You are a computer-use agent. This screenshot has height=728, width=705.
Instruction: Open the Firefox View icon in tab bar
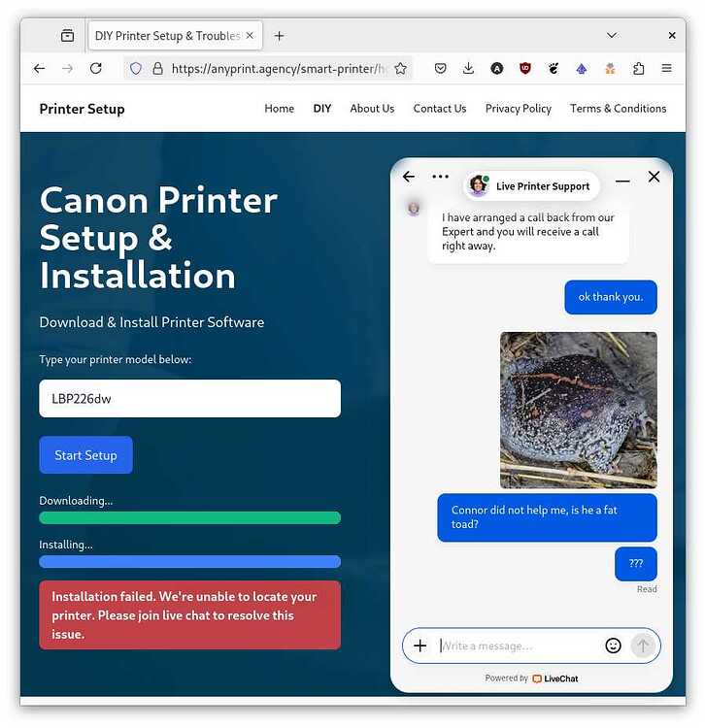tap(67, 35)
